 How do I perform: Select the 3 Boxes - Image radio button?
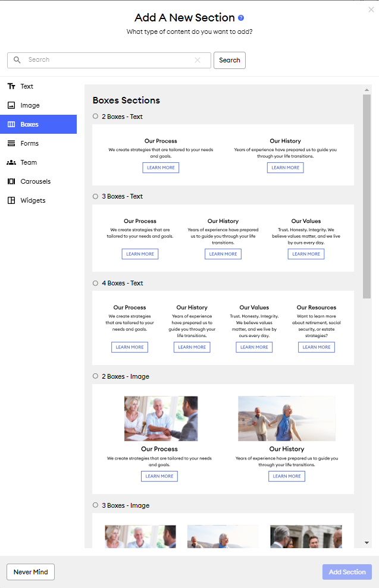click(x=95, y=505)
